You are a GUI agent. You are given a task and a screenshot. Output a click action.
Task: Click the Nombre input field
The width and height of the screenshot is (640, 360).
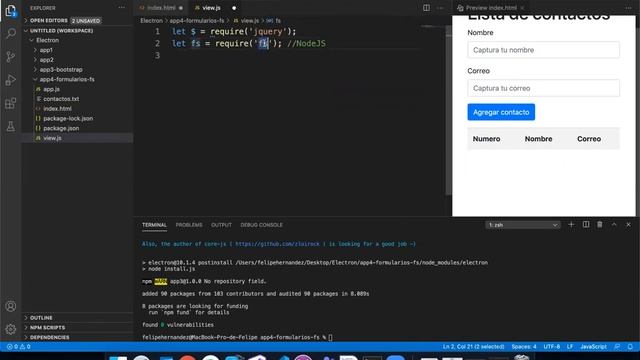543,50
